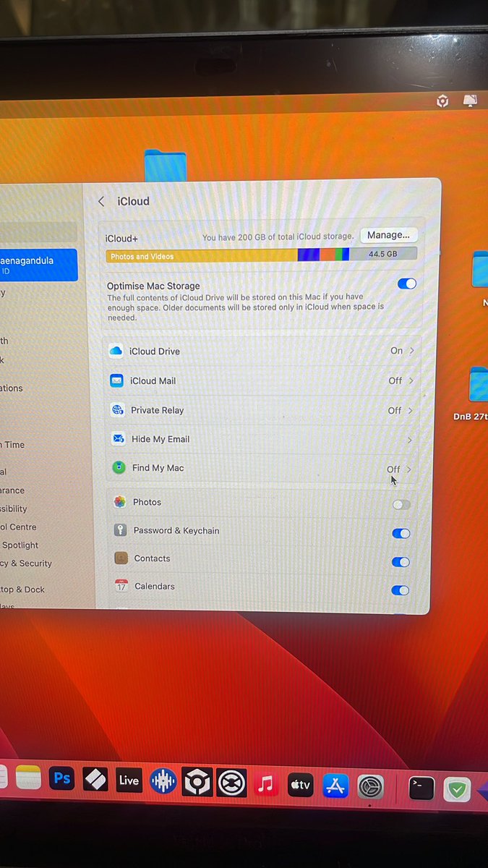
Task: Open the 'top & Dock' sidebar item
Action: (x=22, y=590)
